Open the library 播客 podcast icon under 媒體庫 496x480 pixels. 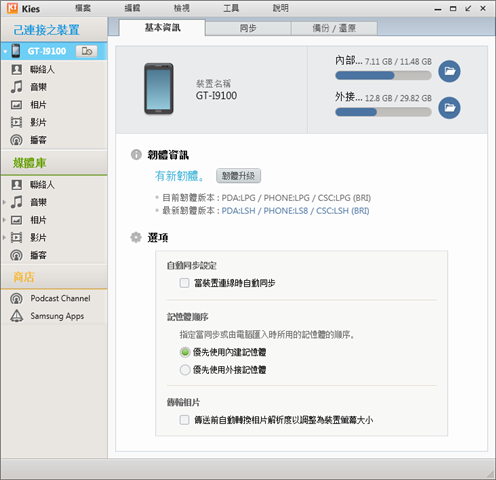click(x=17, y=255)
